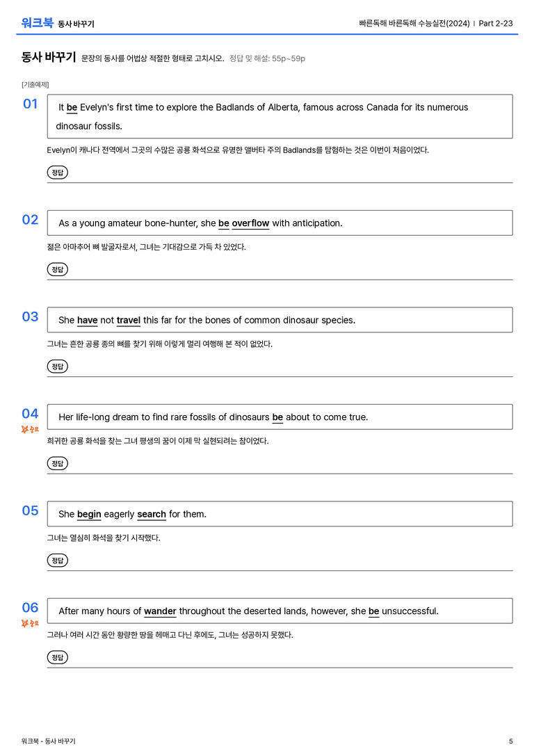
Task: Click the underlined word 'search' in sentence 05
Action: [x=152, y=515]
